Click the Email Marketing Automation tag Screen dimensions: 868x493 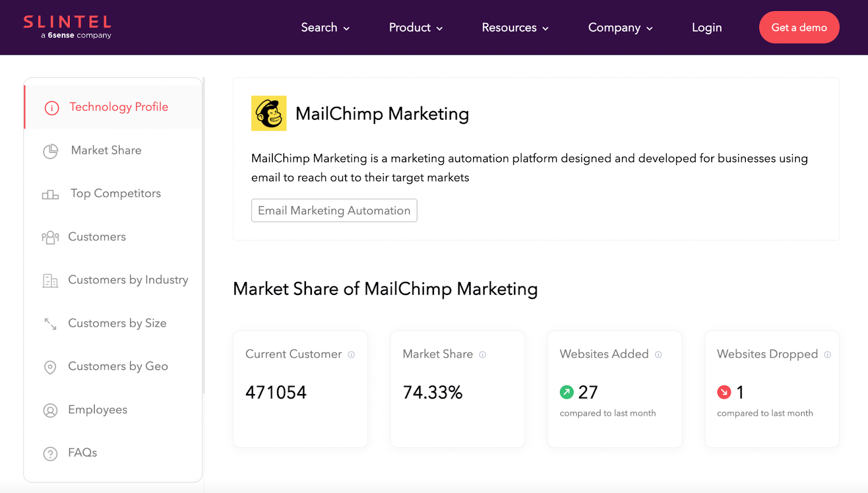click(x=334, y=210)
